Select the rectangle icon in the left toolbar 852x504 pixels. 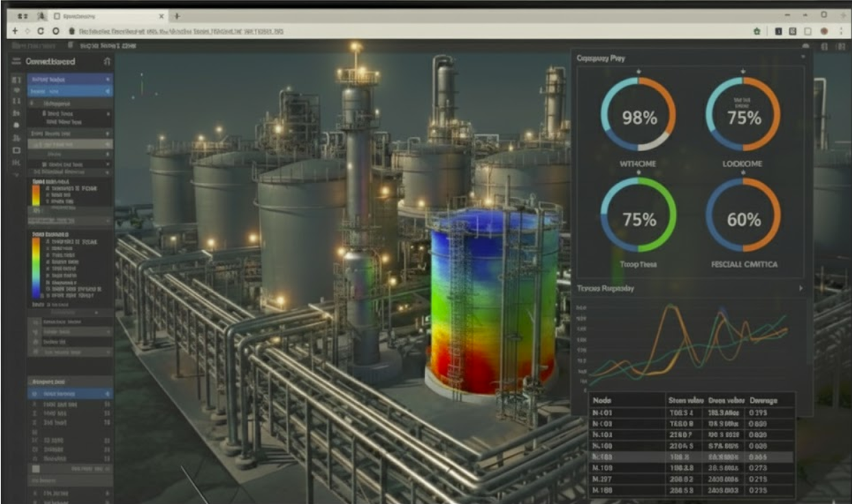[16, 150]
